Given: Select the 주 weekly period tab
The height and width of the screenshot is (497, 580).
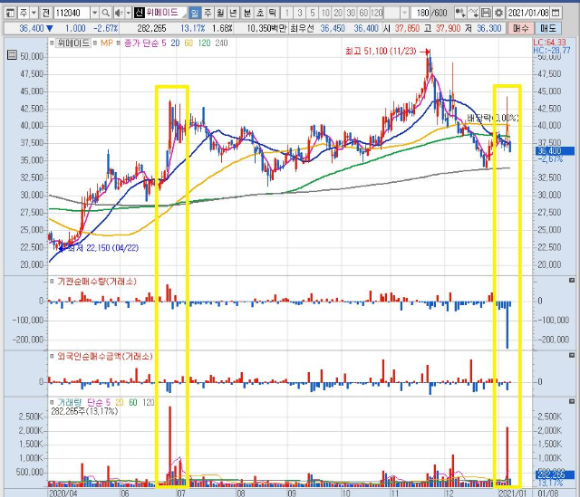Looking at the screenshot, I should 208,13.
